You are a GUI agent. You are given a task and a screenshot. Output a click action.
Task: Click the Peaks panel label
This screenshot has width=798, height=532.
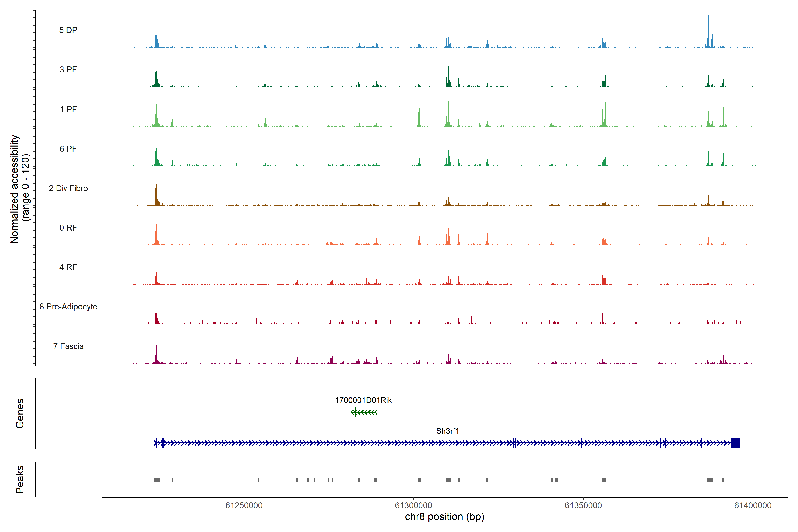click(20, 479)
